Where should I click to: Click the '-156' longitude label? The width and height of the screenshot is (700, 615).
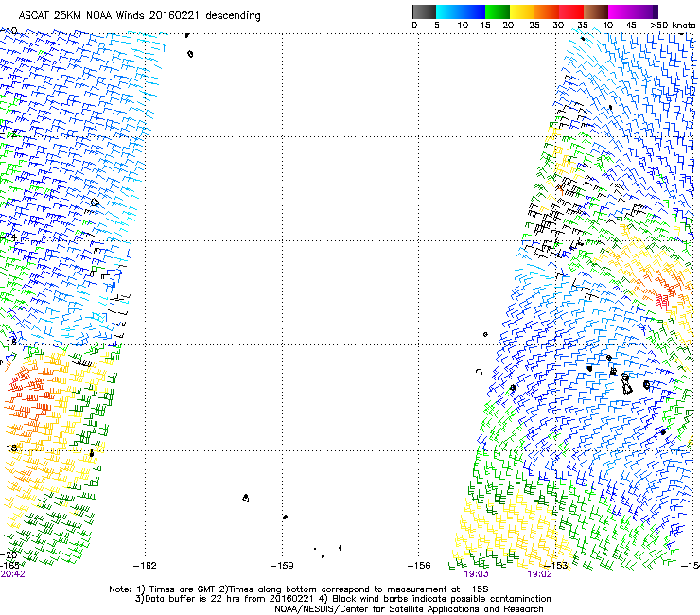[x=419, y=566]
